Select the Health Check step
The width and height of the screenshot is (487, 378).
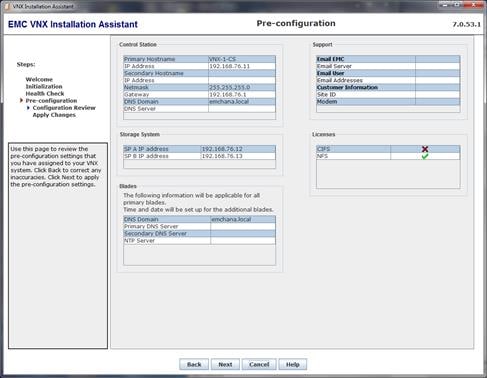pyautogui.click(x=45, y=94)
